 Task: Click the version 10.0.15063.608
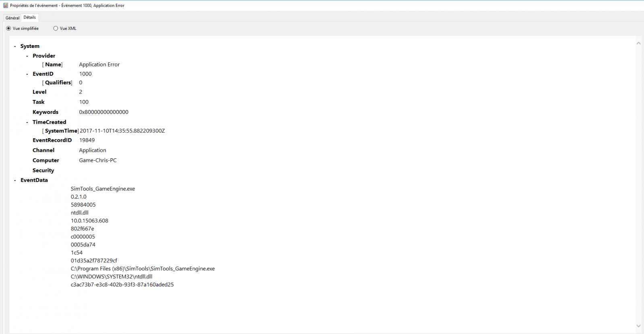coord(89,221)
